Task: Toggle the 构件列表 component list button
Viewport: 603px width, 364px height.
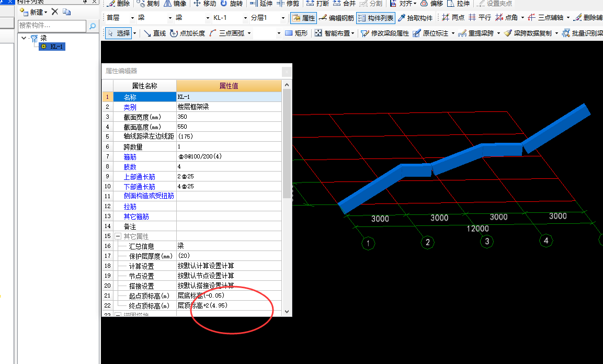Action: (x=376, y=18)
